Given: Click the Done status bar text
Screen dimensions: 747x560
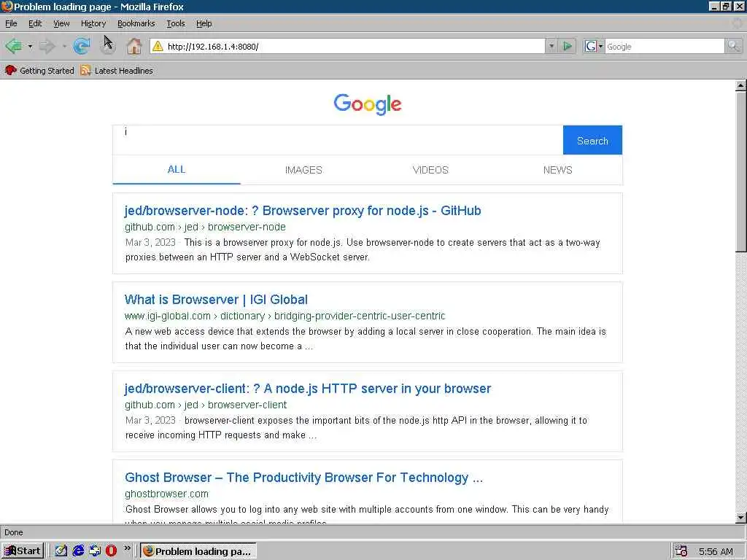Looking at the screenshot, I should (x=14, y=532).
